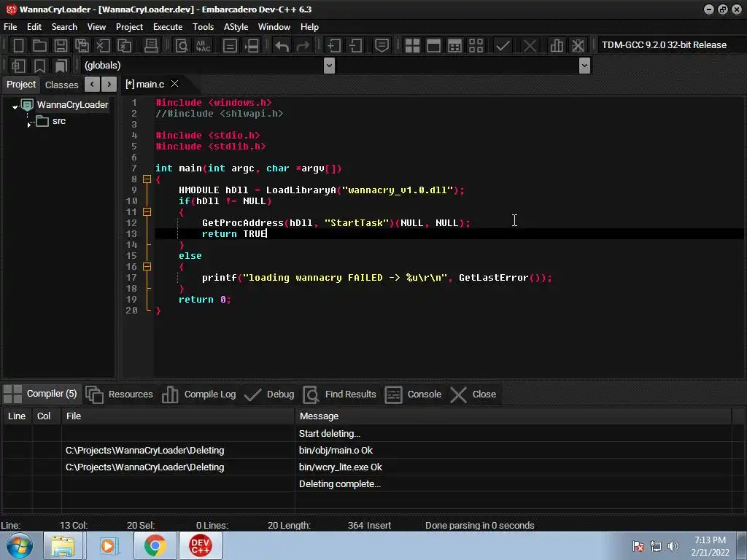The image size is (747, 560).
Task: Click the Profile analysis chart icon
Action: [x=557, y=45]
